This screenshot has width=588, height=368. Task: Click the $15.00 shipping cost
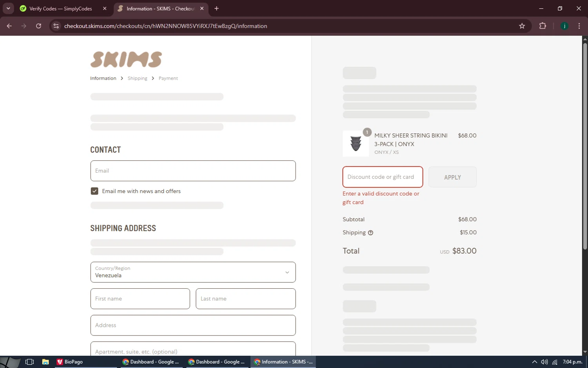[468, 232]
